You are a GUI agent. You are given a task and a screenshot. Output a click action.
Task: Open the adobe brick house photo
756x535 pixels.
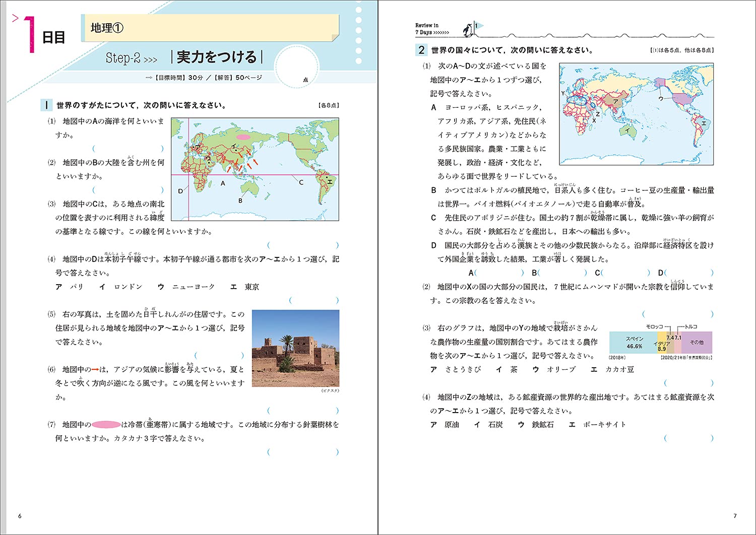click(x=295, y=348)
